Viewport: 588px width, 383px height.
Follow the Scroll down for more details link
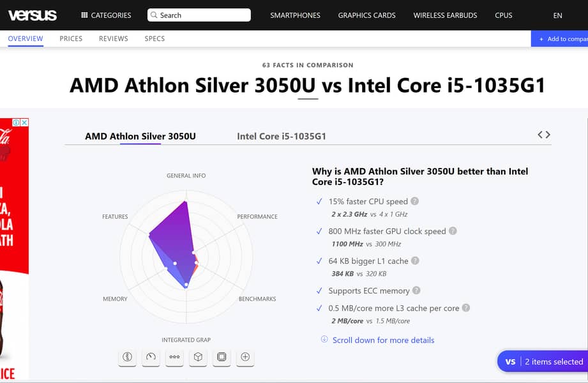tap(383, 340)
